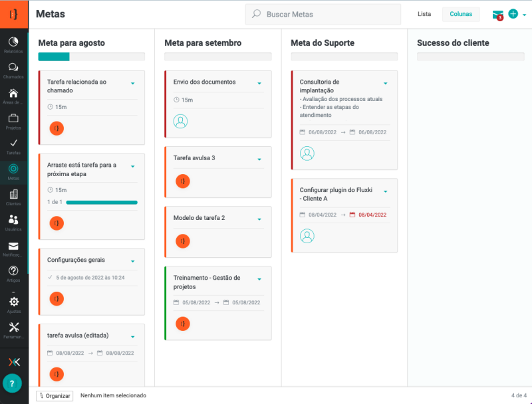Select the Colunas view tab

point(461,14)
